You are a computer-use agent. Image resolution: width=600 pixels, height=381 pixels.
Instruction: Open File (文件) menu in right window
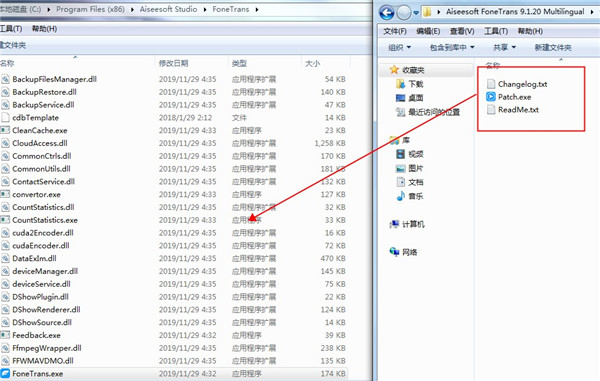(x=395, y=31)
